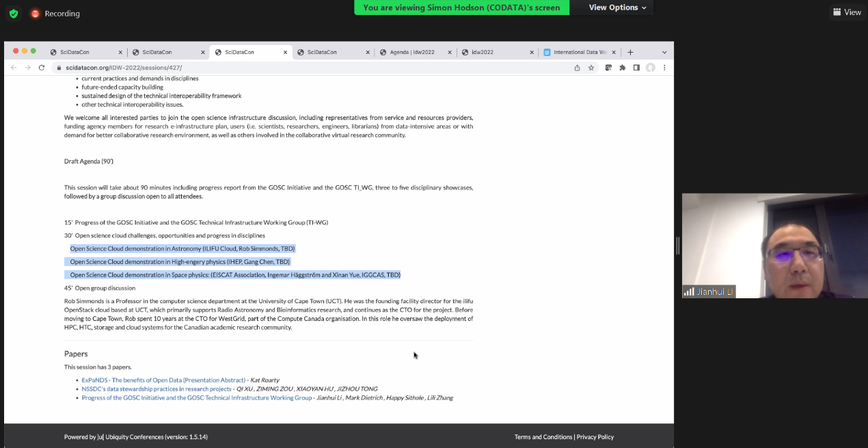
Task: Click the Privacy Policy footer link
Action: point(595,437)
